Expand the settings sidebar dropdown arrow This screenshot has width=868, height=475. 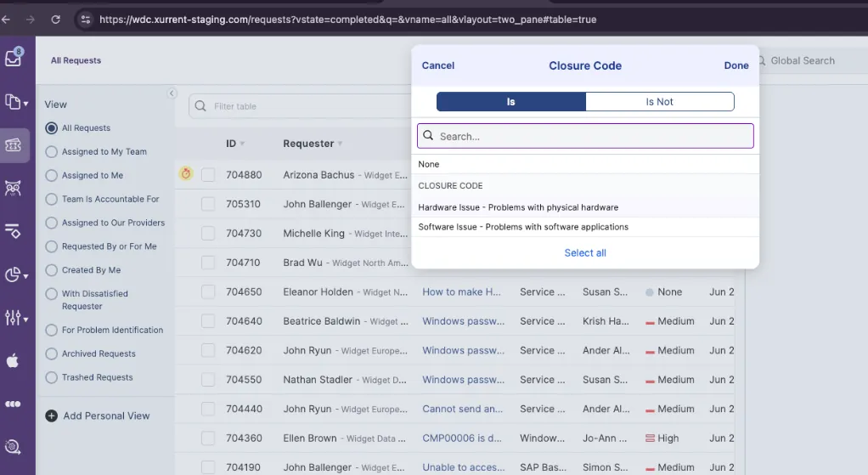coord(25,319)
